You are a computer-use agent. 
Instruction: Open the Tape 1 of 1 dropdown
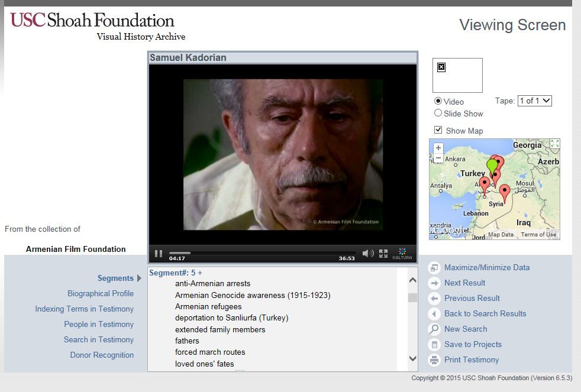[535, 101]
